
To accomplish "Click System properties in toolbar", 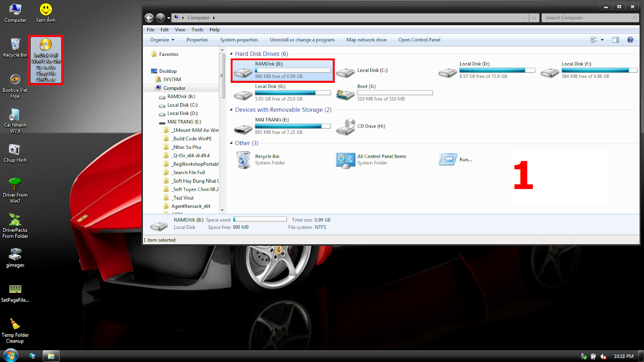I will (239, 40).
